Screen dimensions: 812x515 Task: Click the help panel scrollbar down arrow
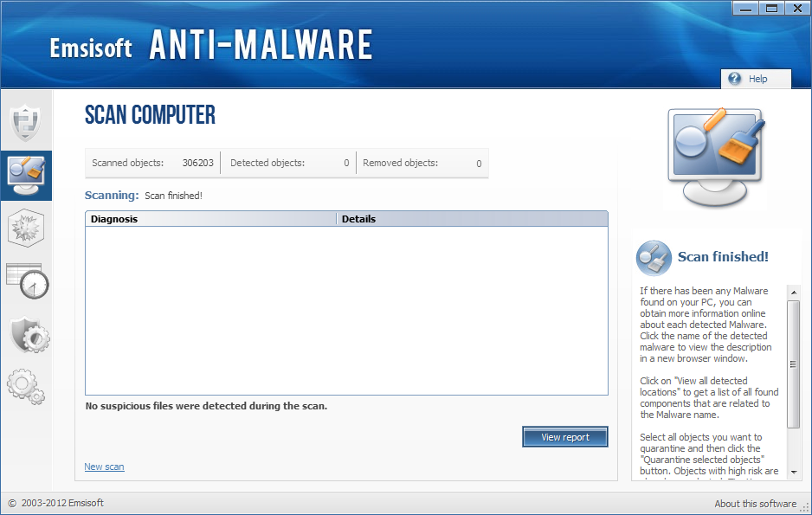click(793, 472)
